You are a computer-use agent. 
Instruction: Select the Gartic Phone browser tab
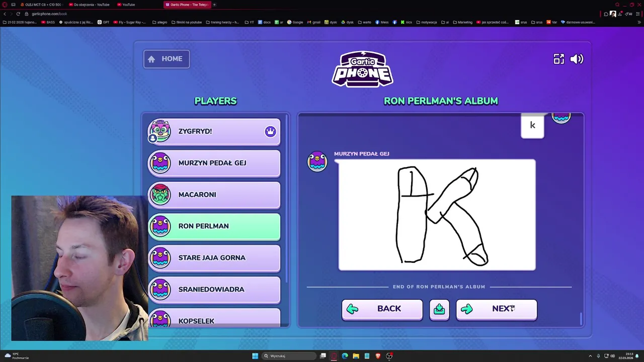(187, 5)
